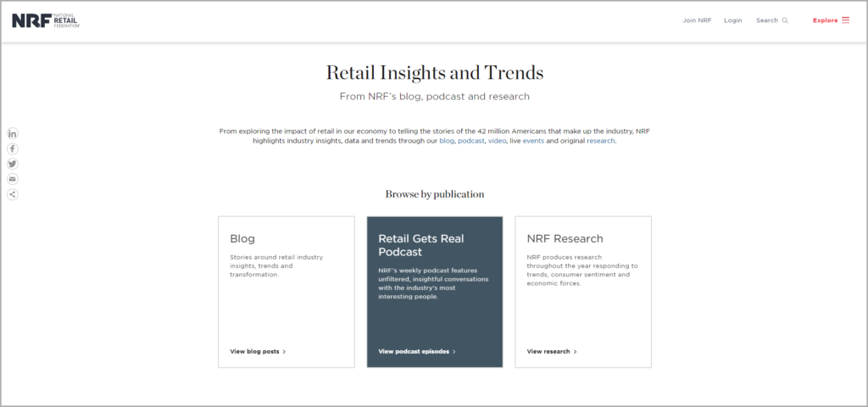The height and width of the screenshot is (407, 868).
Task: Click podcast card description about weekly conversations
Action: pyautogui.click(x=433, y=283)
